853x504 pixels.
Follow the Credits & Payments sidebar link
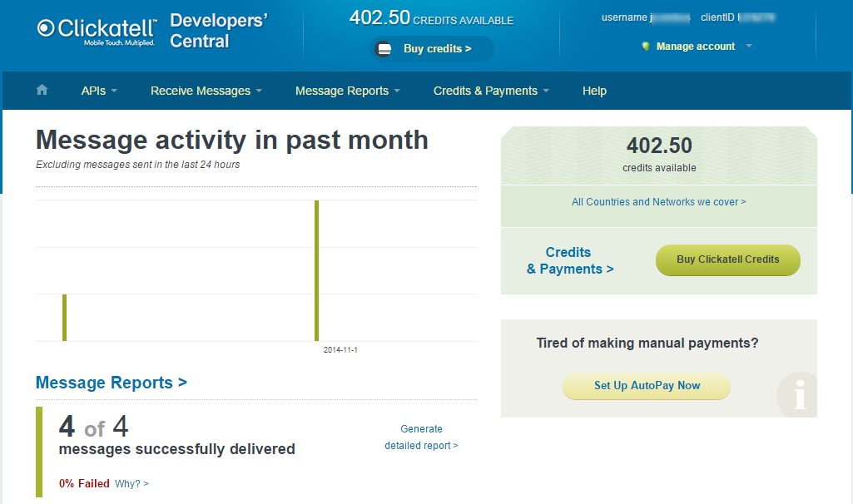click(570, 260)
